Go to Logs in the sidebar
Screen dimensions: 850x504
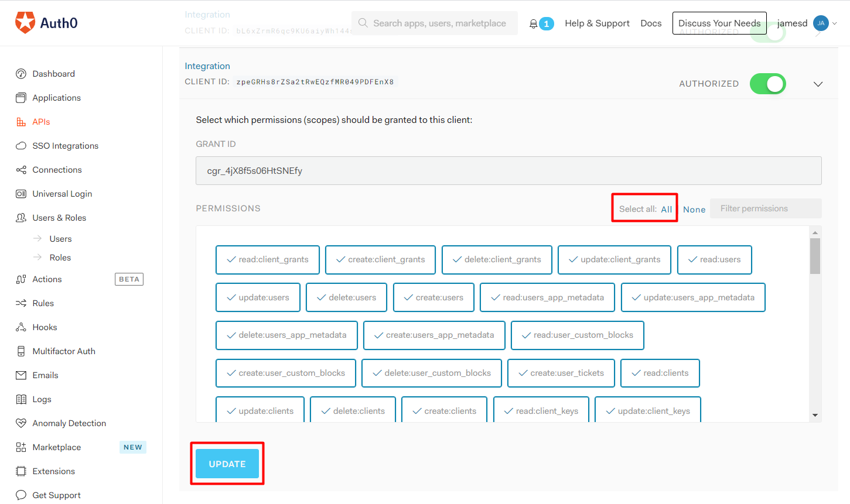point(42,399)
